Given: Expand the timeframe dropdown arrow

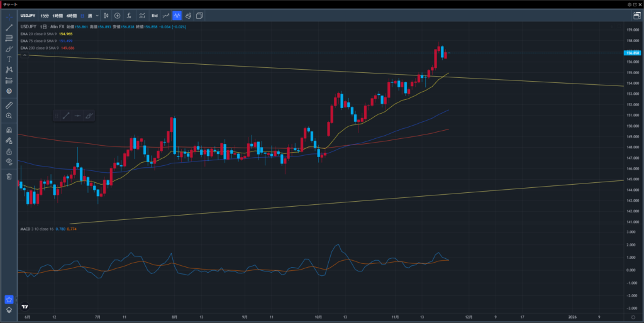Looking at the screenshot, I should click(x=97, y=15).
